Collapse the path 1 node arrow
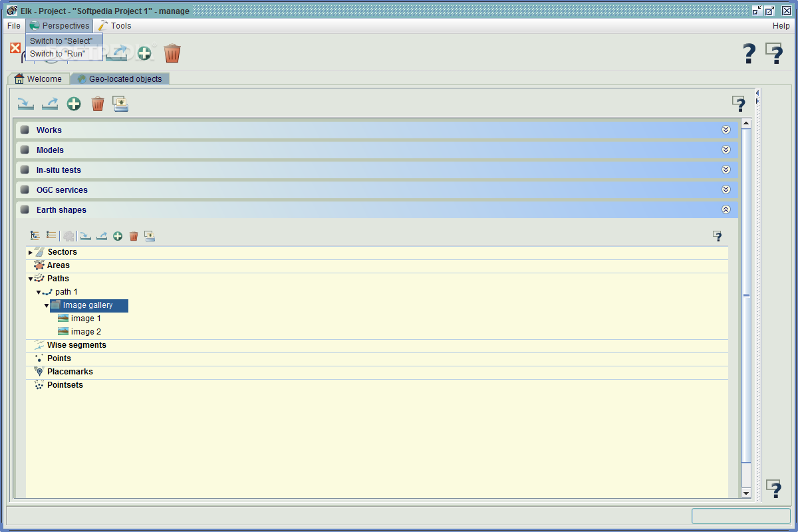This screenshot has width=798, height=532. coord(39,292)
